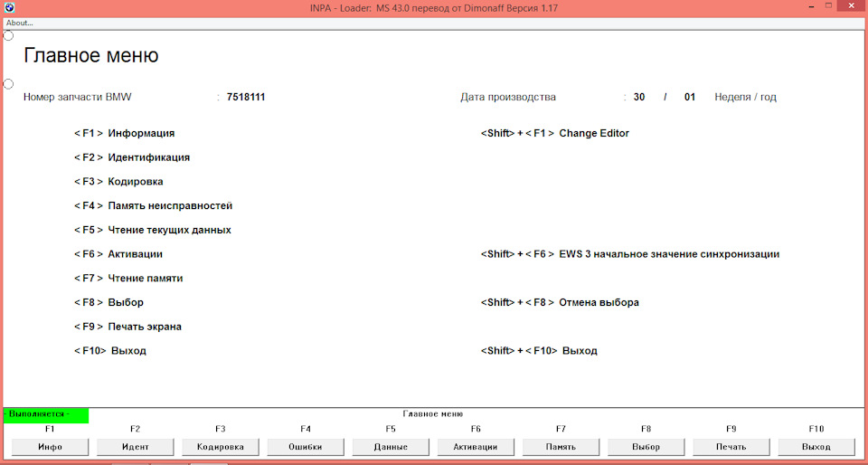The height and width of the screenshot is (465, 868).
Task: Open the Активации button under F6
Action: pyautogui.click(x=476, y=447)
